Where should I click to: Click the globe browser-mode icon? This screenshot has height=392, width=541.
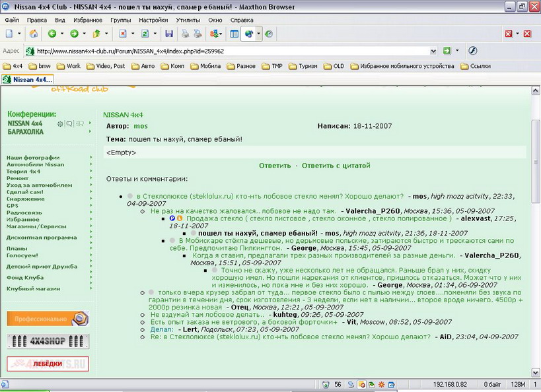249,34
